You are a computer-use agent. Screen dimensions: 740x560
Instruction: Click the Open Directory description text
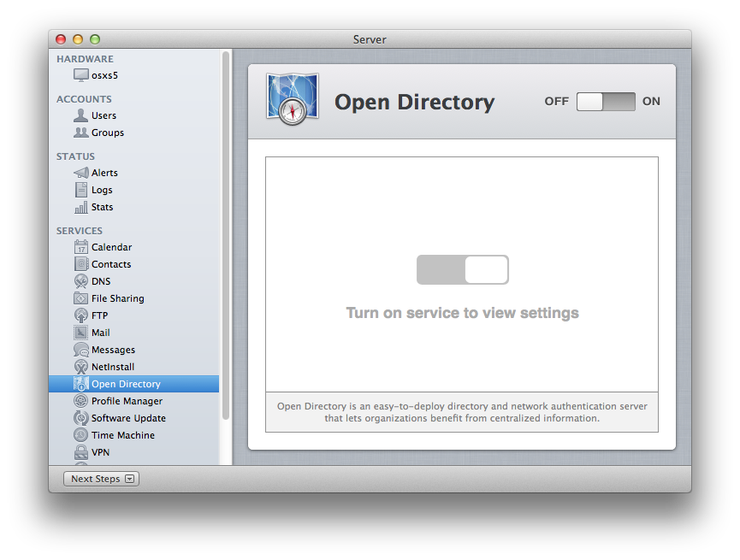coord(462,412)
